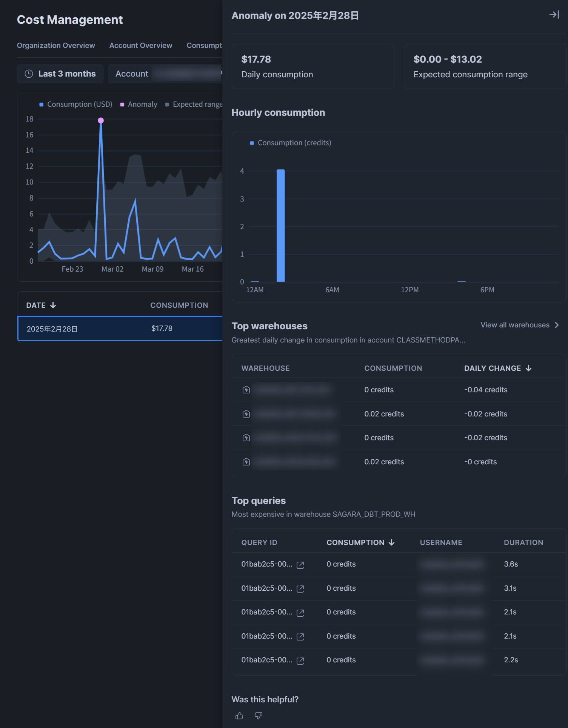This screenshot has width=568, height=728.
Task: Click DURATION column header
Action: coord(523,542)
